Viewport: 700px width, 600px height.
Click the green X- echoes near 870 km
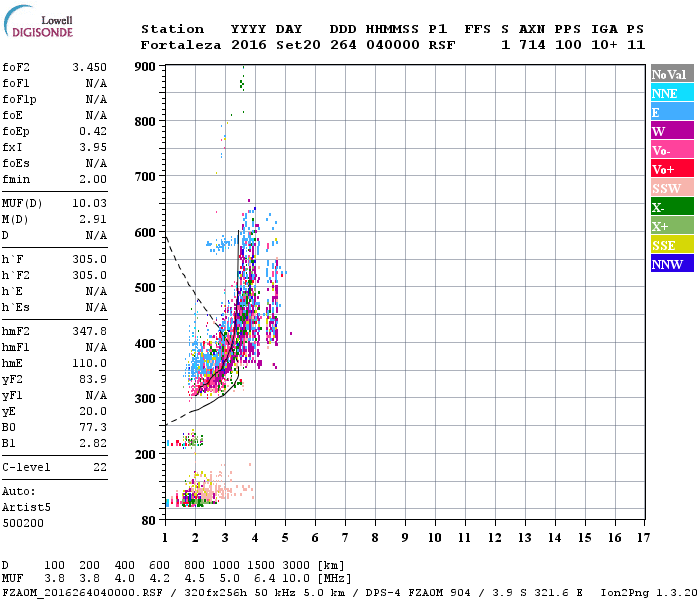coord(242,83)
